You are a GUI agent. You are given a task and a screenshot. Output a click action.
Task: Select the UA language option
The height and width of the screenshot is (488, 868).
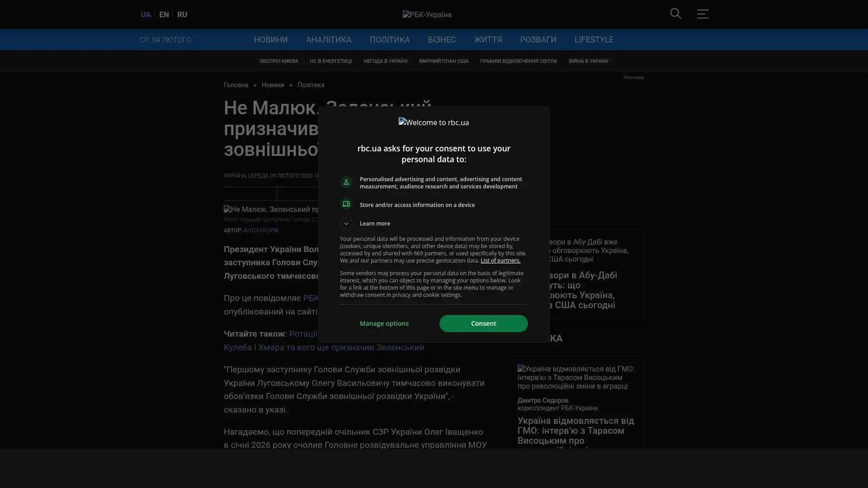(x=146, y=15)
